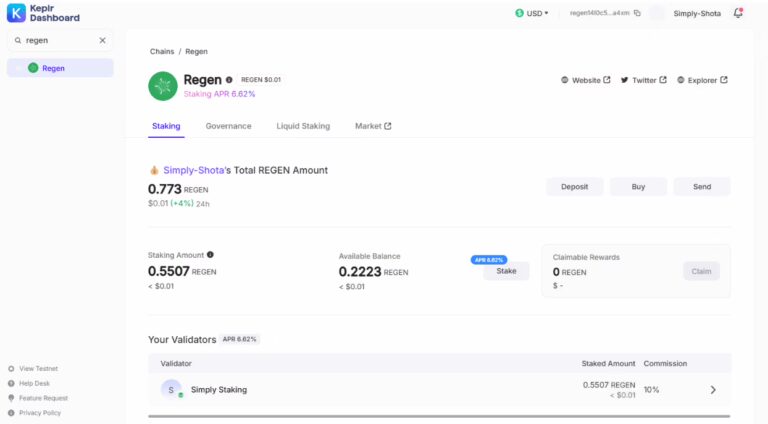Image resolution: width=768 pixels, height=424 pixels.
Task: Expand the Simply Staking validator row chevron
Action: tap(713, 390)
